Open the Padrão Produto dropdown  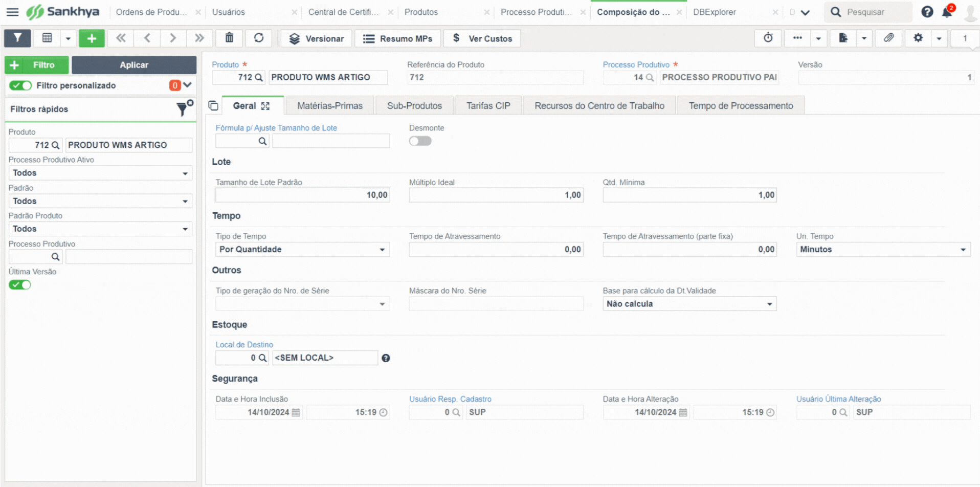(100, 229)
